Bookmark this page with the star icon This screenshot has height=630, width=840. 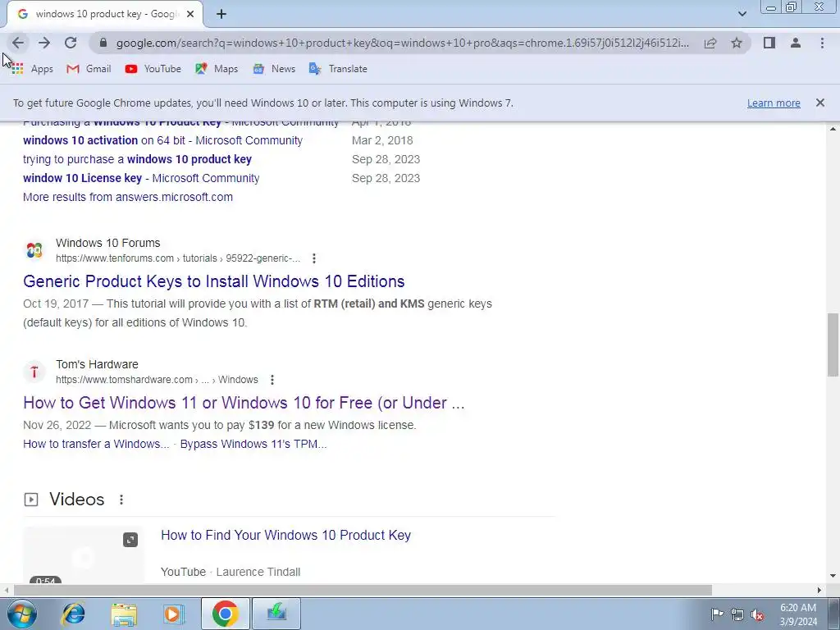(737, 43)
